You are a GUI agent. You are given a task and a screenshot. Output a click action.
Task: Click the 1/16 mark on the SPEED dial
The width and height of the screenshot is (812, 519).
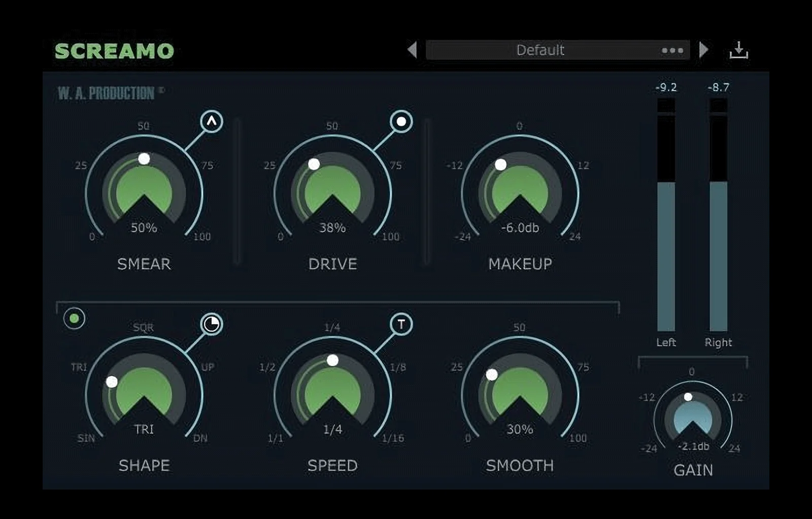(393, 438)
